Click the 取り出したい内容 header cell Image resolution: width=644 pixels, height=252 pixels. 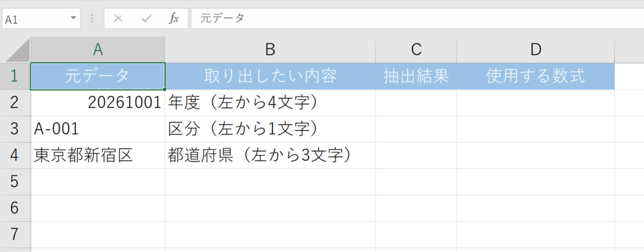click(270, 76)
